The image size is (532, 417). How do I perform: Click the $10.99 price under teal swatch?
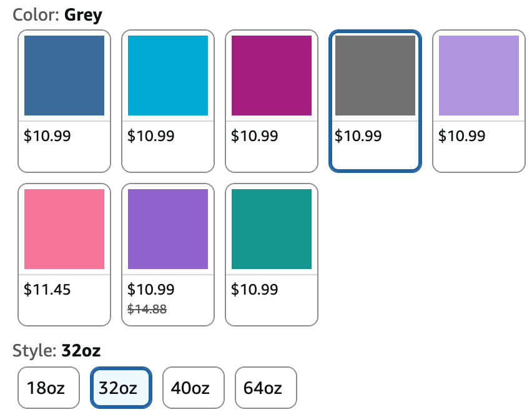255,290
